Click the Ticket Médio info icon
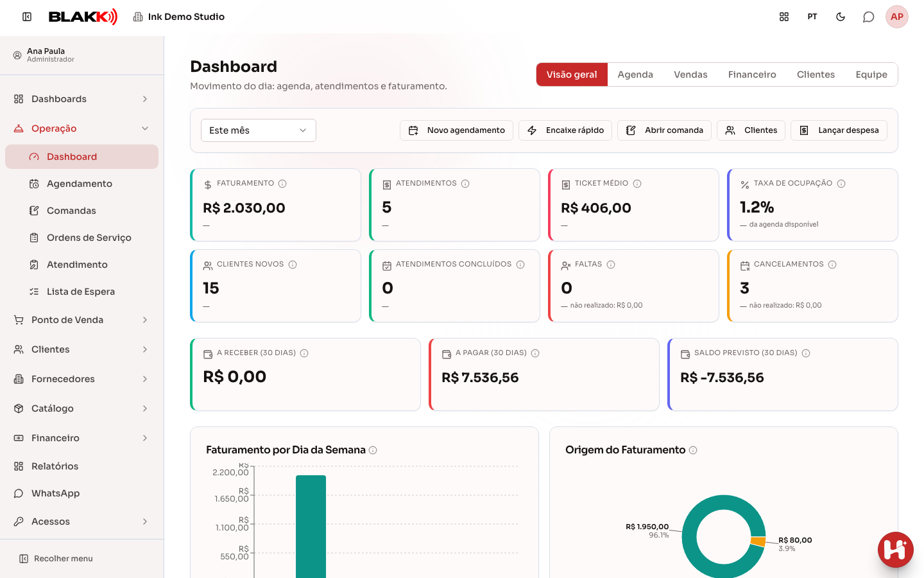The height and width of the screenshot is (578, 924). (x=637, y=184)
